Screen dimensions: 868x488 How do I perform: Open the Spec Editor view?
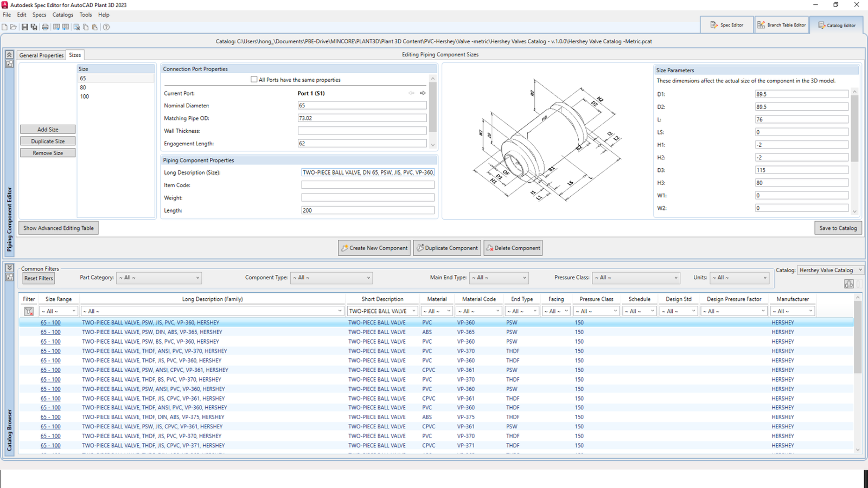[726, 25]
